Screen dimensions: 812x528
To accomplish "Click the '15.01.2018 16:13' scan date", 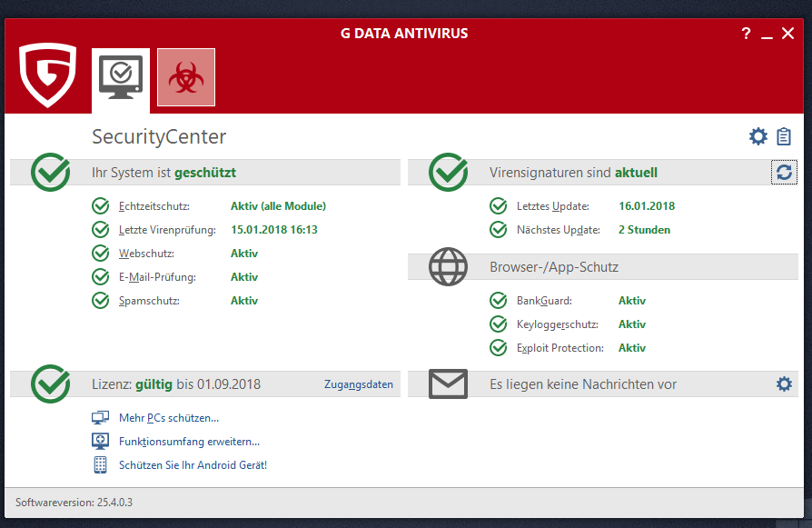I will 274,230.
